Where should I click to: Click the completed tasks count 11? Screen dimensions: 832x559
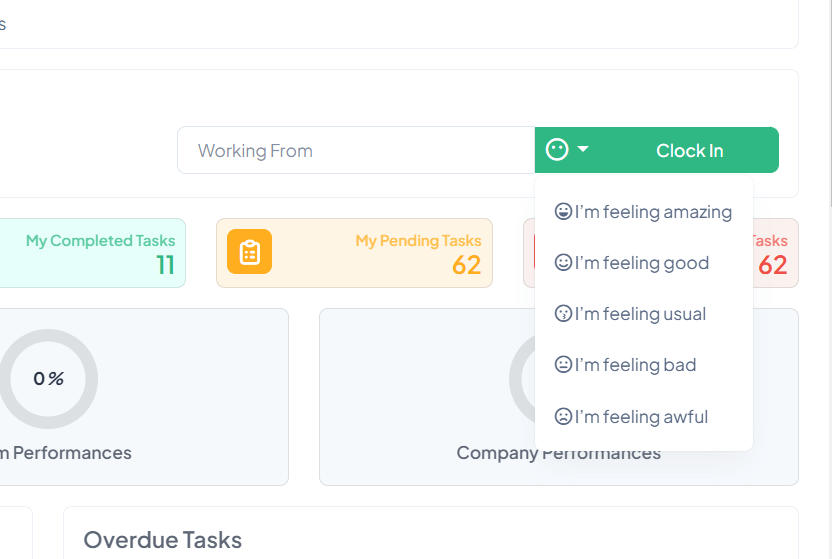[165, 265]
